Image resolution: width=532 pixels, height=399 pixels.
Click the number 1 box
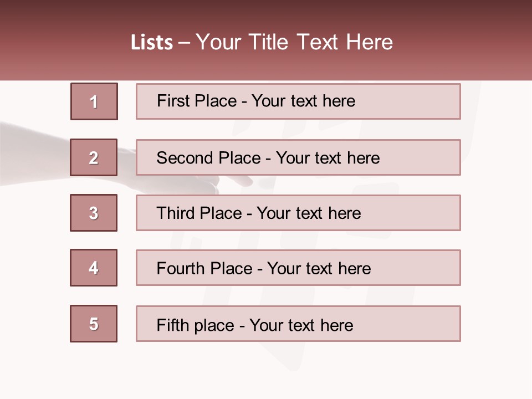[x=94, y=101]
